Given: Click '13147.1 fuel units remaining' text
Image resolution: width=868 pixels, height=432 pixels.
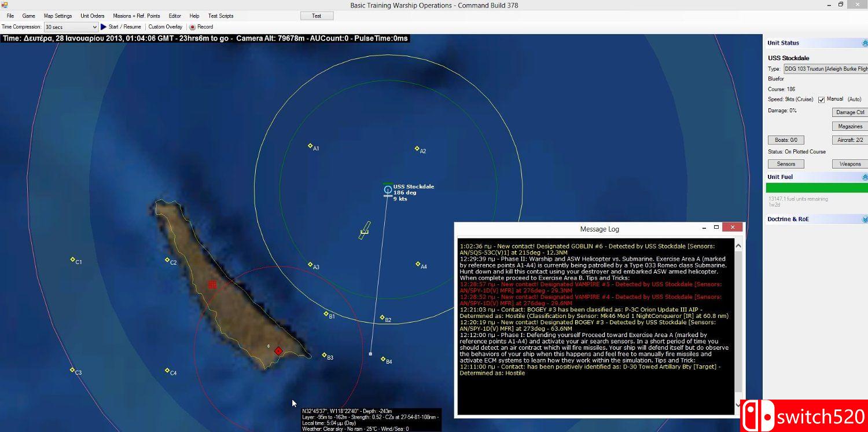Looking at the screenshot, I should point(798,199).
